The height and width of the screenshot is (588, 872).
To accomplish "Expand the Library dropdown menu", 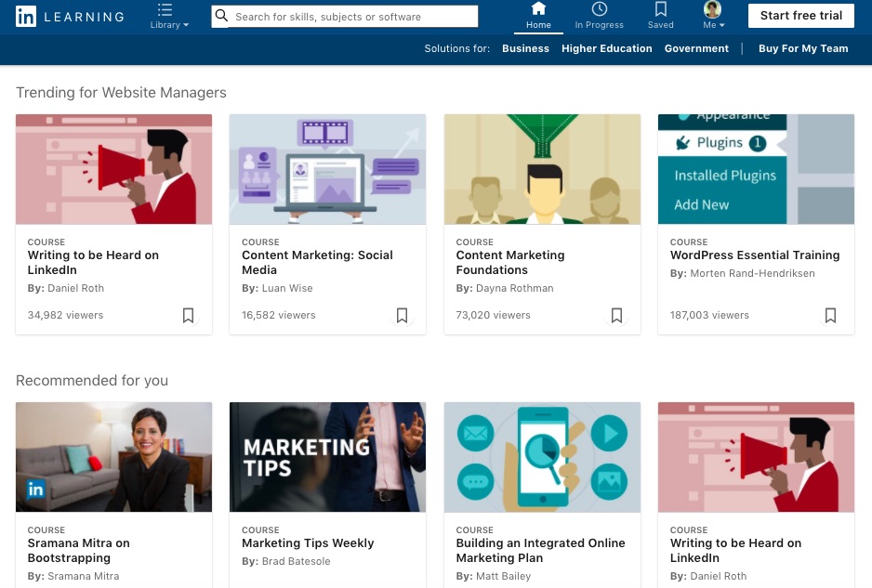I will click(168, 24).
